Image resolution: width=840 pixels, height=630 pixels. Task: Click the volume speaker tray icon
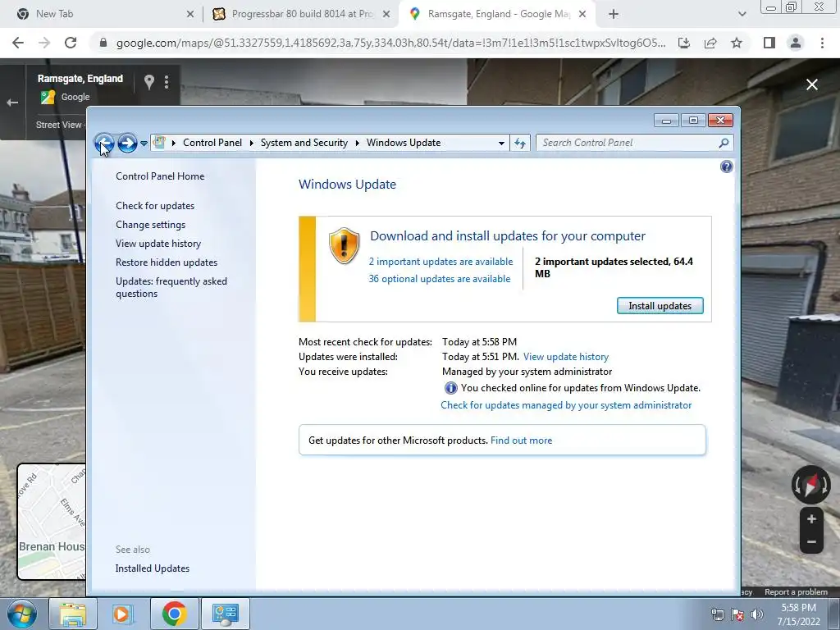pos(757,614)
